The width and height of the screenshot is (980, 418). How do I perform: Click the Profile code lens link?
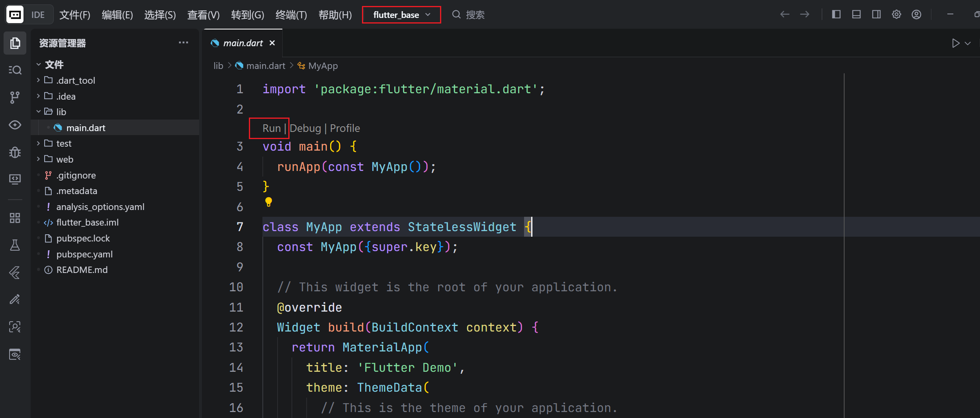point(344,128)
